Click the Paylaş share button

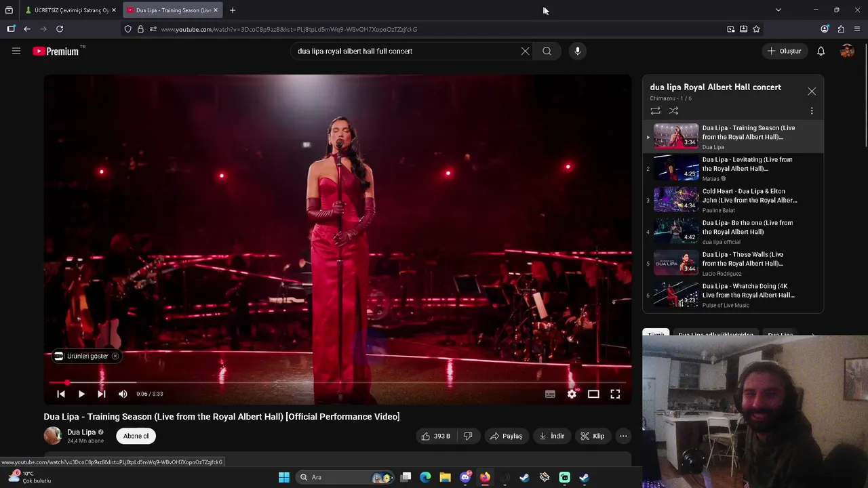click(506, 436)
